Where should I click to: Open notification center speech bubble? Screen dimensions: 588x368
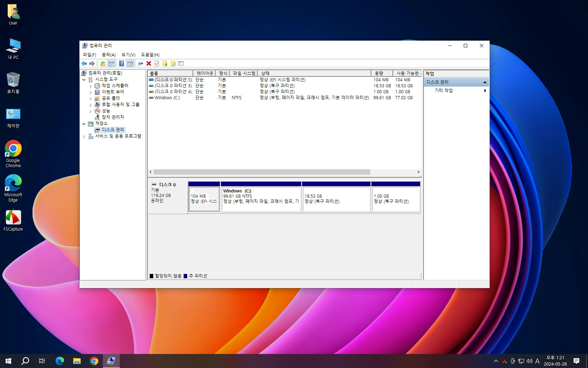pyautogui.click(x=576, y=361)
